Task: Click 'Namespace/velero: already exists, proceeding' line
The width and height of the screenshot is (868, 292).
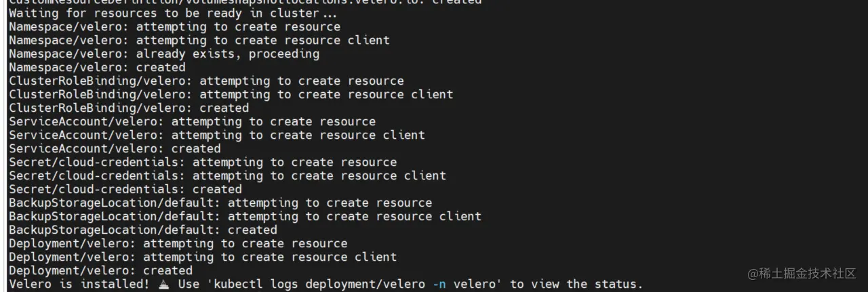Action: 164,54
